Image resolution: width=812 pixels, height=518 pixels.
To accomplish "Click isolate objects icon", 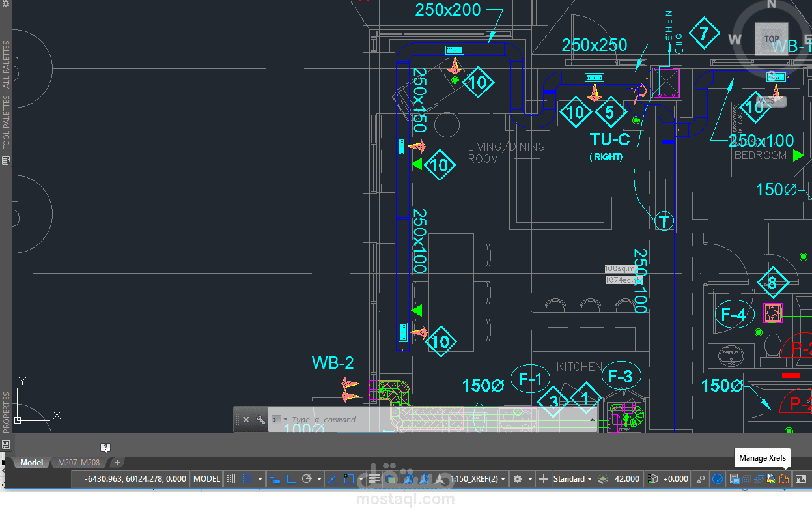I will point(699,479).
